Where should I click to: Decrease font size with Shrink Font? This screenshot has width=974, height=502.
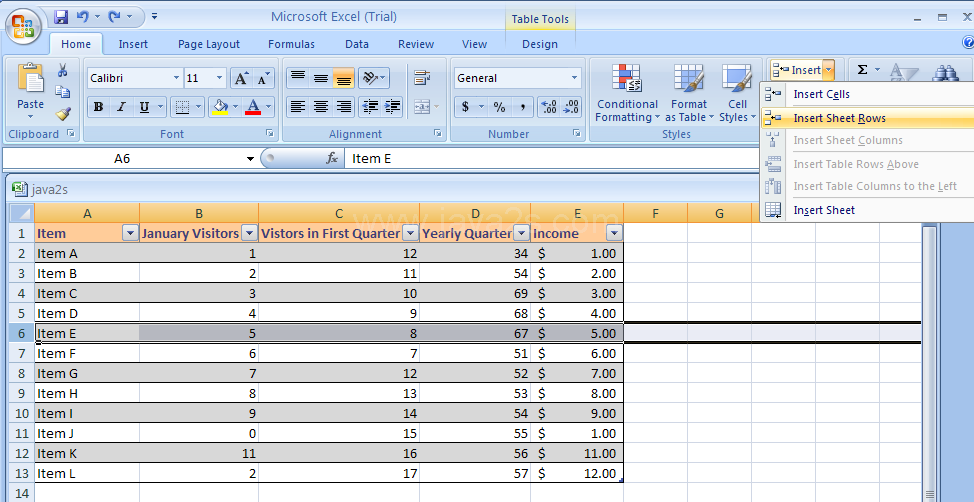pyautogui.click(x=263, y=78)
